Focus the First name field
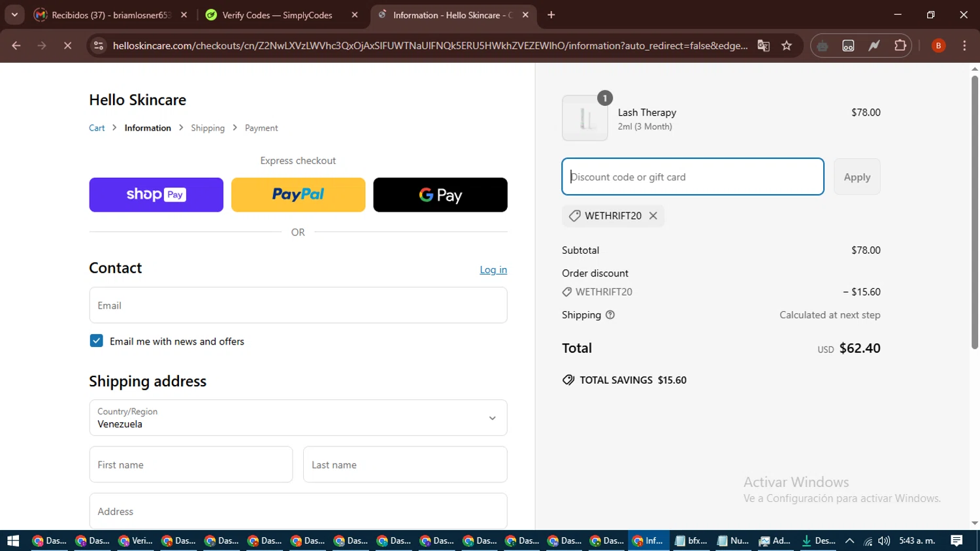The image size is (980, 551). pos(191,465)
